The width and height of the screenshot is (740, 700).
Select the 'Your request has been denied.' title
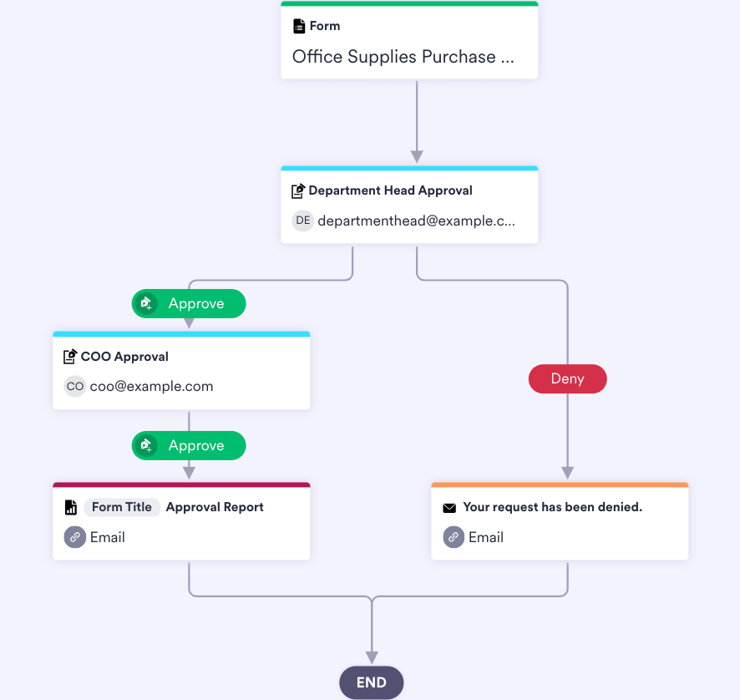pyautogui.click(x=552, y=507)
